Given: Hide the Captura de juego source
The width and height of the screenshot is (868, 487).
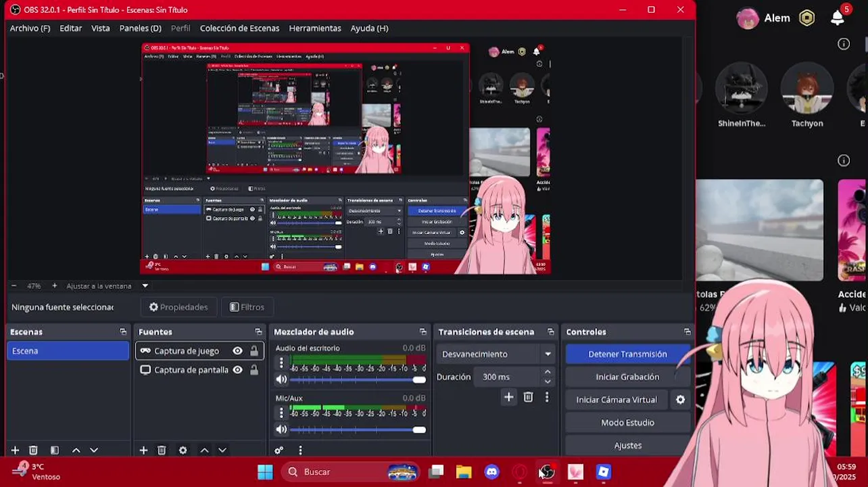Looking at the screenshot, I should pyautogui.click(x=237, y=351).
